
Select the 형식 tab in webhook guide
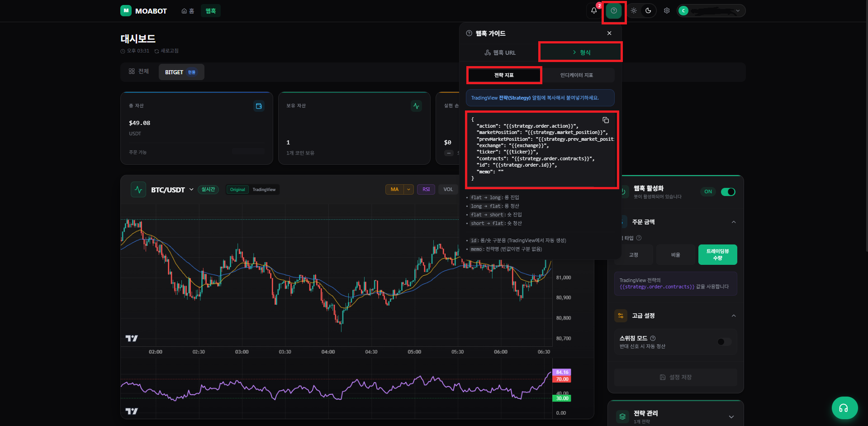[581, 53]
